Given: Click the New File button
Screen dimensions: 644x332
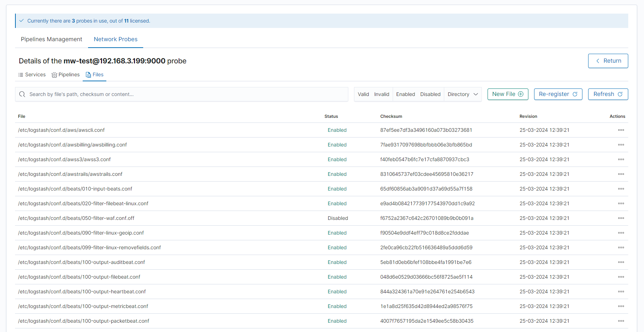Looking at the screenshot, I should [x=508, y=94].
